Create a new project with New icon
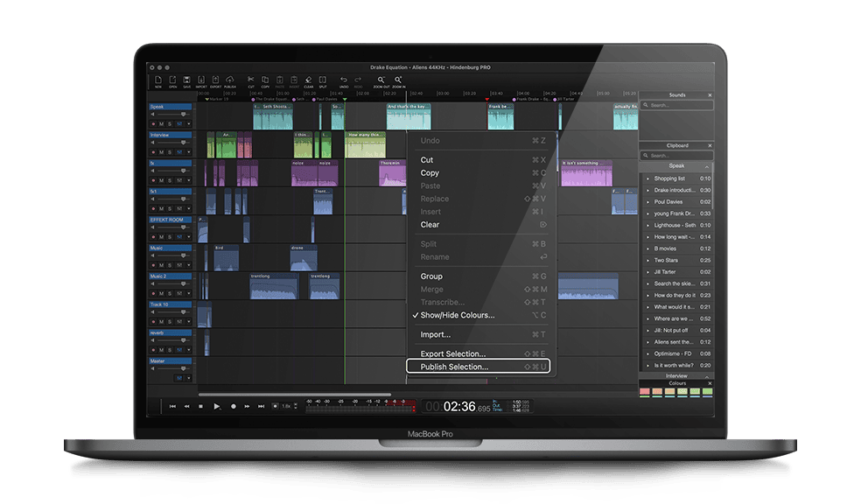The height and width of the screenshot is (504, 861). point(158,80)
